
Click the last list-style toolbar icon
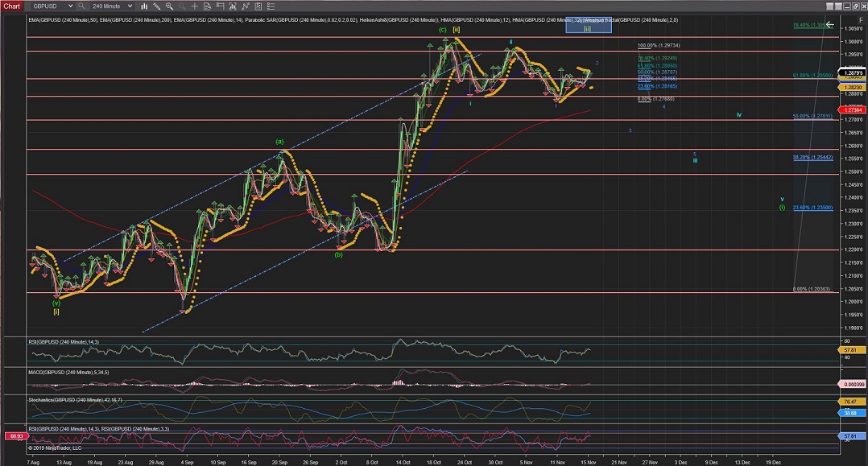click(271, 6)
